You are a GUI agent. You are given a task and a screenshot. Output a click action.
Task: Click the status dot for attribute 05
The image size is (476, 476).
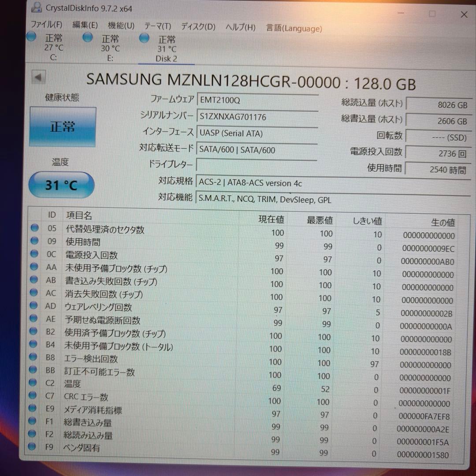(x=35, y=227)
